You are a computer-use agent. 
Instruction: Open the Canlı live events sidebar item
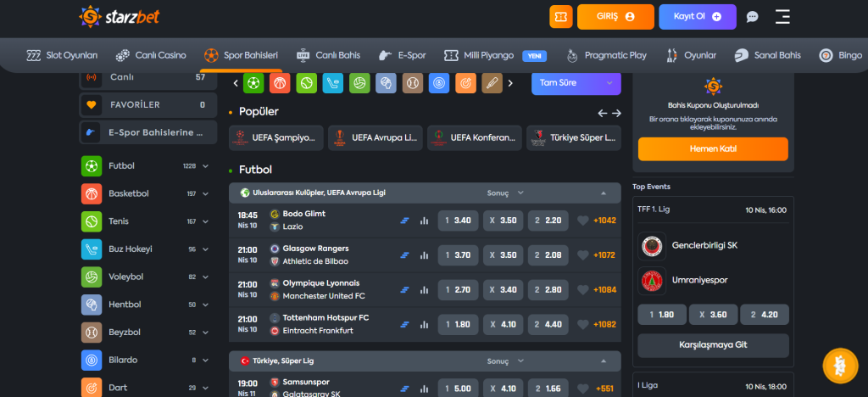click(x=148, y=77)
